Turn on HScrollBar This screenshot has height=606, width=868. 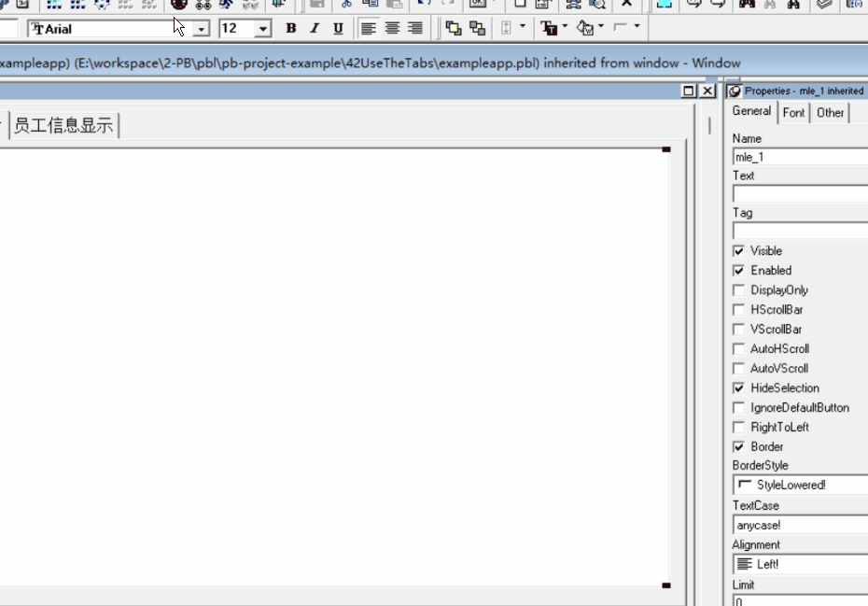point(738,310)
